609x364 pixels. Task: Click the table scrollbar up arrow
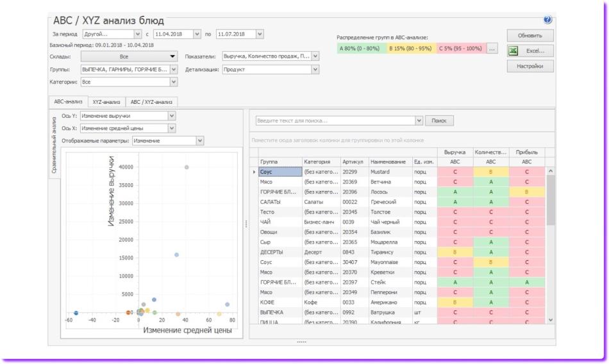tap(549, 171)
